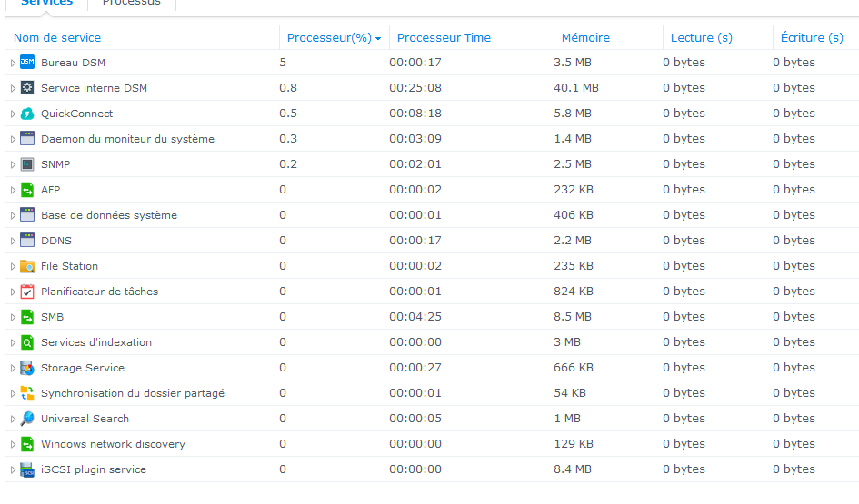Click the Universal Search magnifier icon
Viewport: 859px width, 504px height.
click(x=27, y=419)
